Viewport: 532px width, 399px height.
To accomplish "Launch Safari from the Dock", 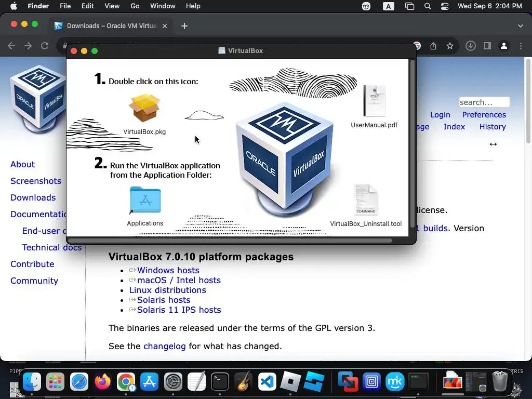I will click(79, 381).
